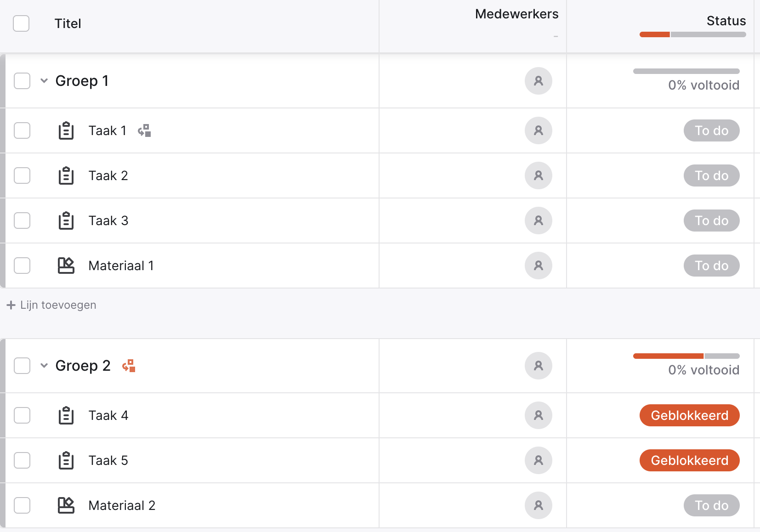760x532 pixels.
Task: Click the clipboard icon beside Taak 1
Action: (66, 130)
